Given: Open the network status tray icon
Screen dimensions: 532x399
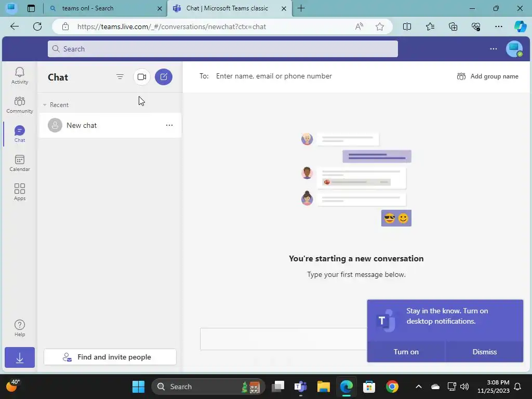Looking at the screenshot, I should coord(451,387).
